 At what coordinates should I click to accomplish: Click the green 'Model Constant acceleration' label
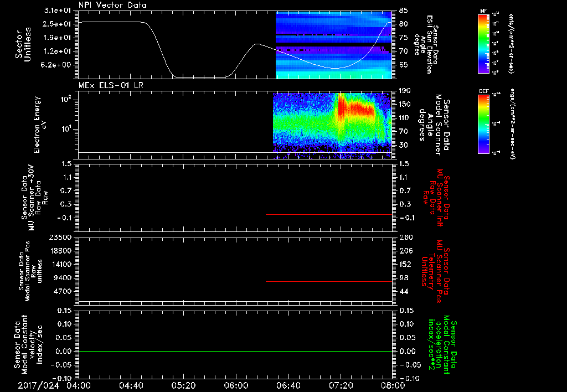(x=442, y=344)
